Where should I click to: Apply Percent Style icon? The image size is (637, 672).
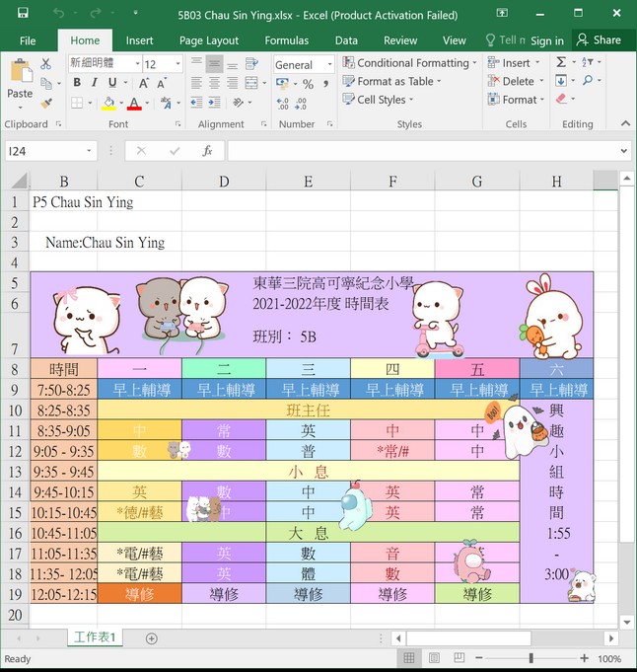point(308,84)
